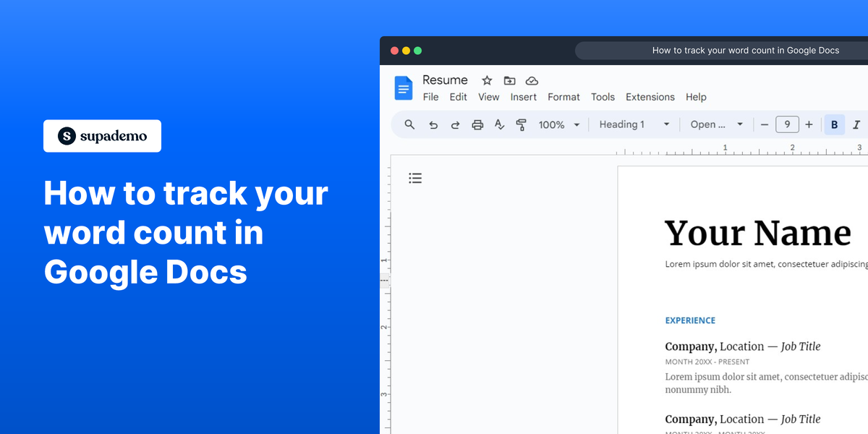Open the Help menu
This screenshot has width=868, height=434.
pyautogui.click(x=696, y=97)
